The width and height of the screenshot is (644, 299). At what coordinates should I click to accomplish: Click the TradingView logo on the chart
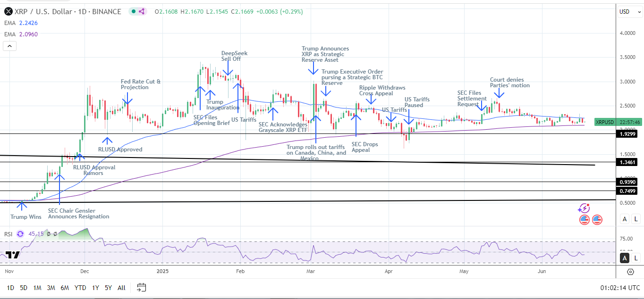pos(13,255)
